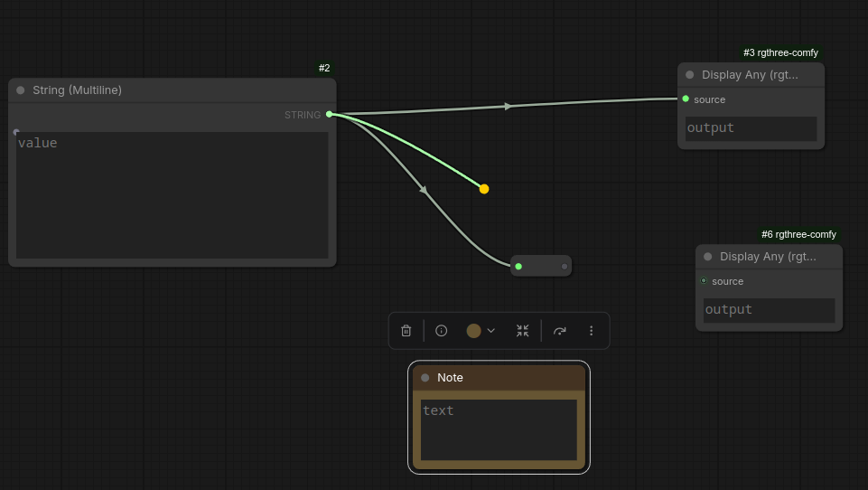This screenshot has width=868, height=490.
Task: Open node info with the info icon
Action: click(441, 331)
